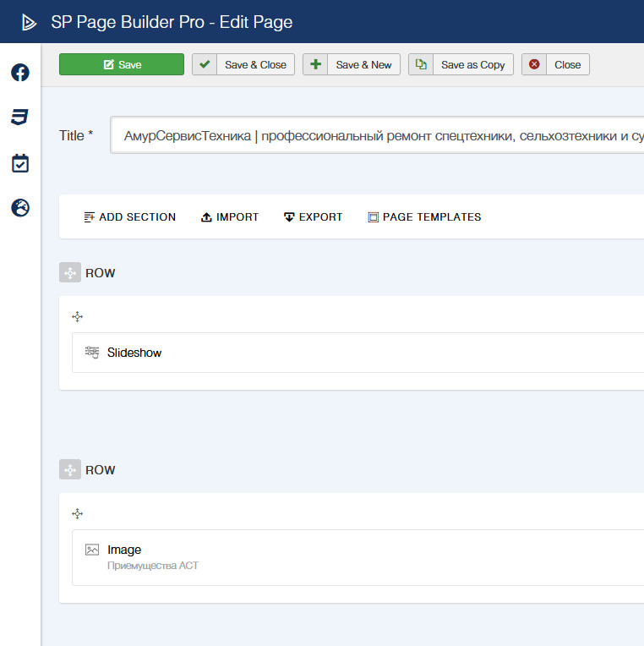644x646 pixels.
Task: Click the calendar check icon in the sidebar
Action: click(20, 163)
